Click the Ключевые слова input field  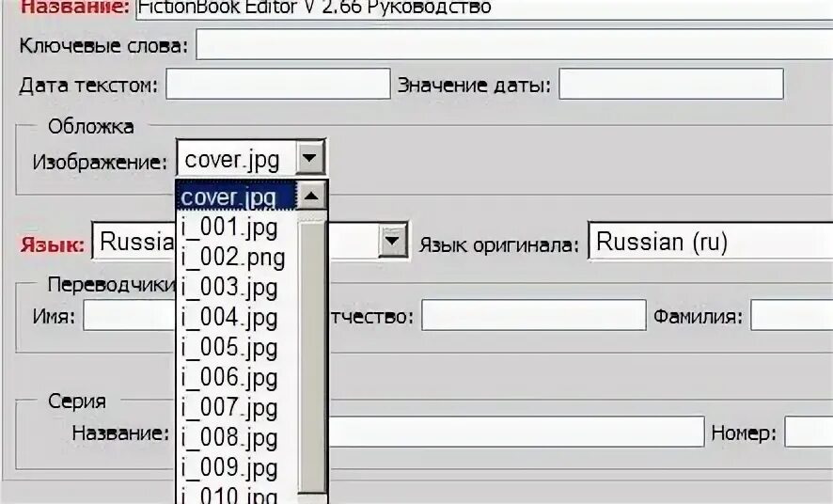[514, 44]
